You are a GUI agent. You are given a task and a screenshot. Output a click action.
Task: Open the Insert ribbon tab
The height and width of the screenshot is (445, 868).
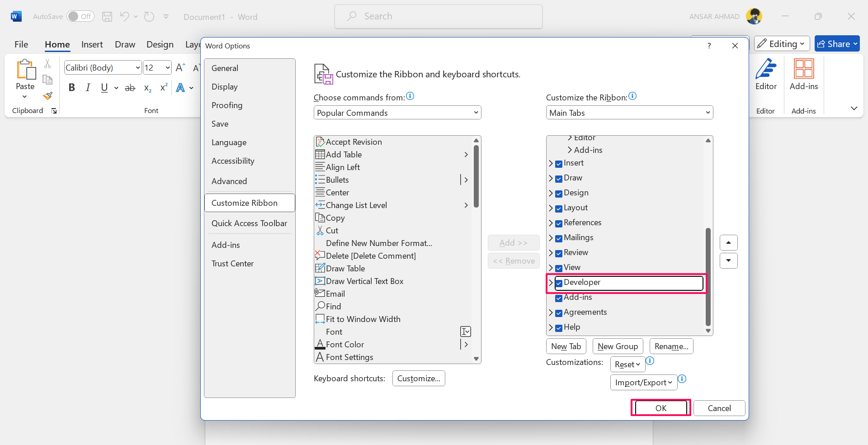pos(92,44)
